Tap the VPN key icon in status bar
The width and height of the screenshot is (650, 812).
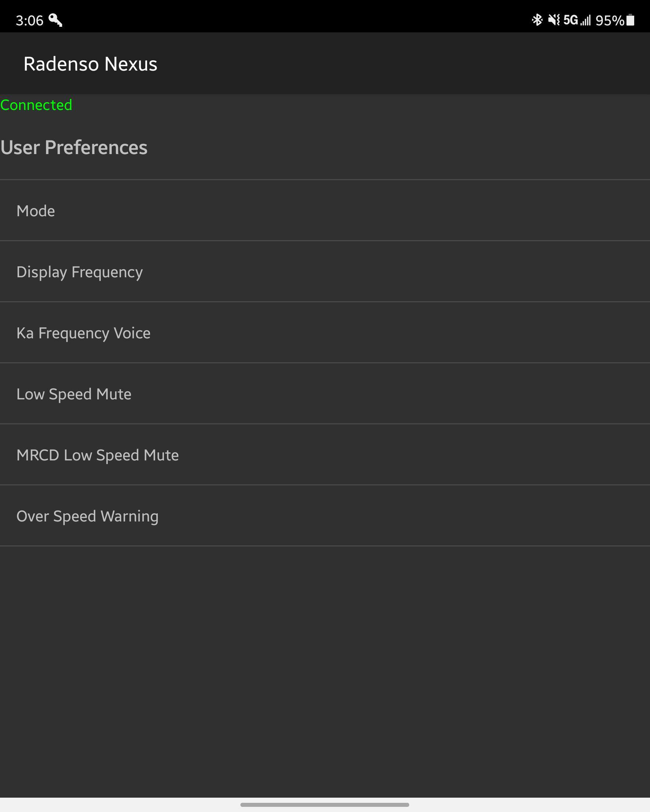(56, 20)
